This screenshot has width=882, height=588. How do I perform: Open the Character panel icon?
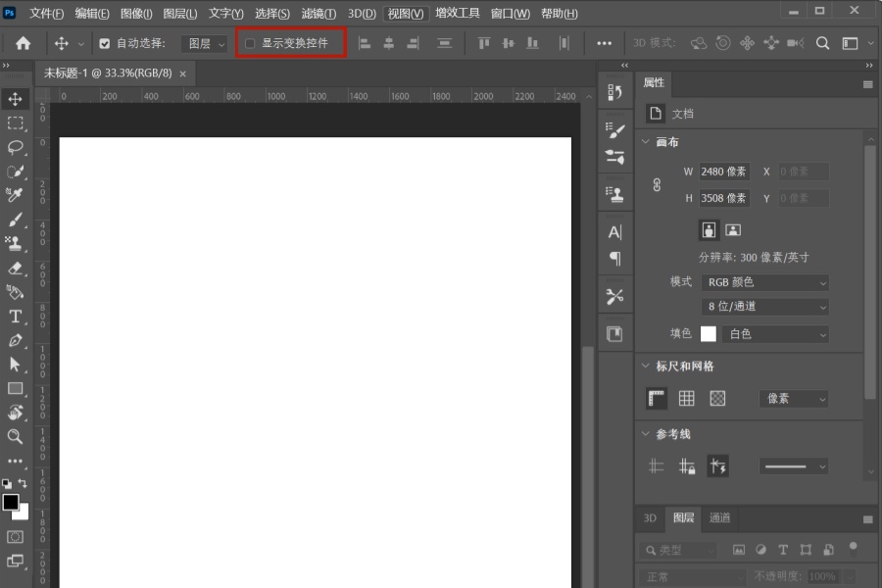coord(614,232)
